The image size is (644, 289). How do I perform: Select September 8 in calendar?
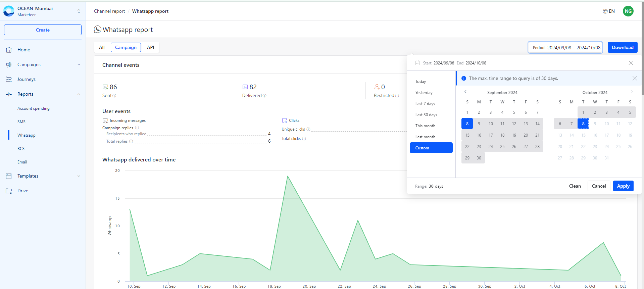467,124
